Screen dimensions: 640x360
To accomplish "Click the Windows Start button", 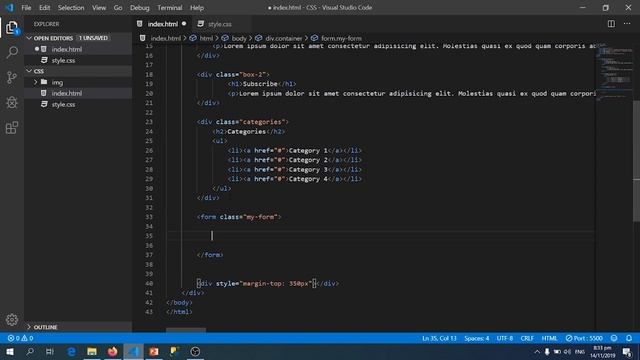I will tap(10, 351).
